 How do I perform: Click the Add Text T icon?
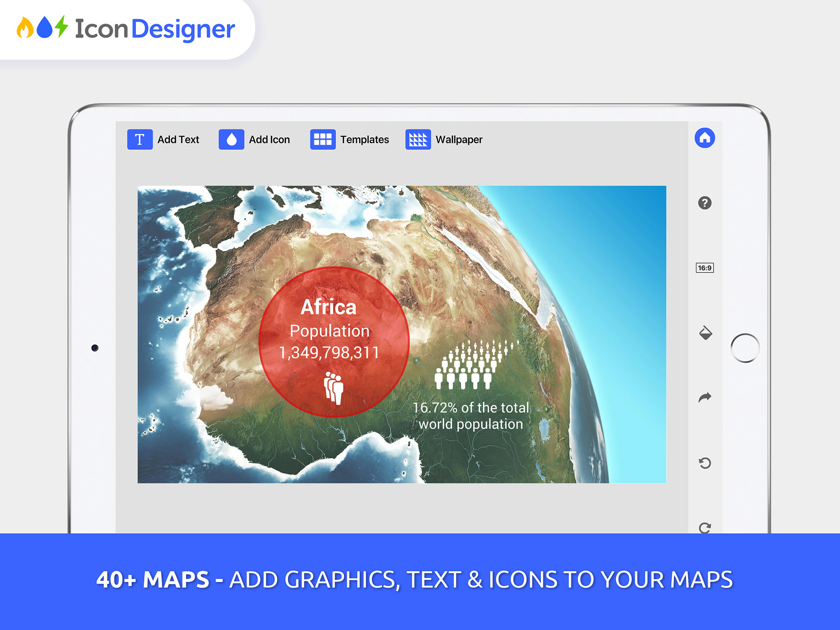click(140, 139)
